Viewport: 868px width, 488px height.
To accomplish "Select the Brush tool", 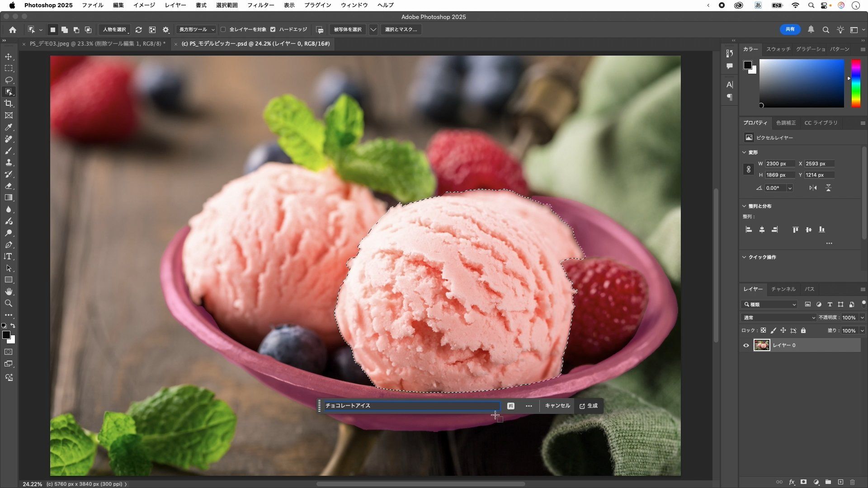I will point(9,151).
